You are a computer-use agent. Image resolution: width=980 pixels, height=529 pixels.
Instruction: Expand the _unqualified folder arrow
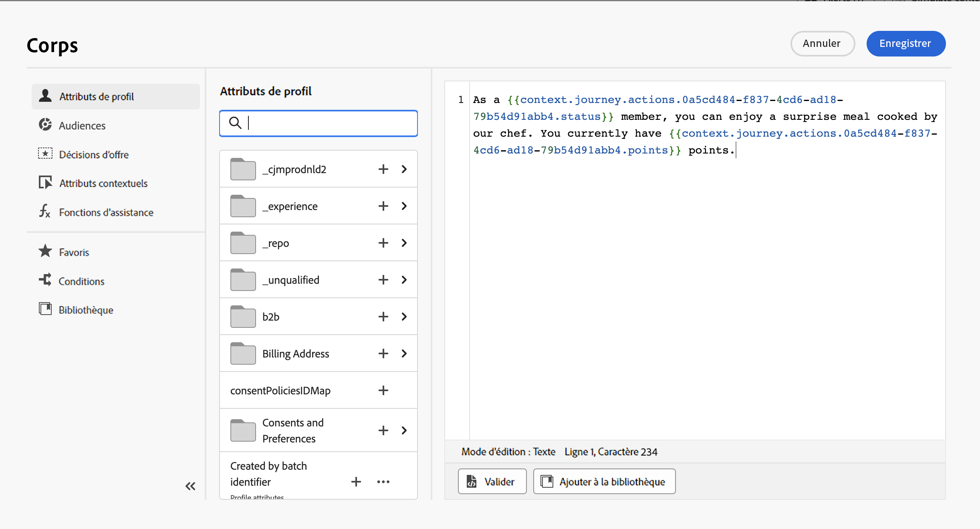point(404,280)
